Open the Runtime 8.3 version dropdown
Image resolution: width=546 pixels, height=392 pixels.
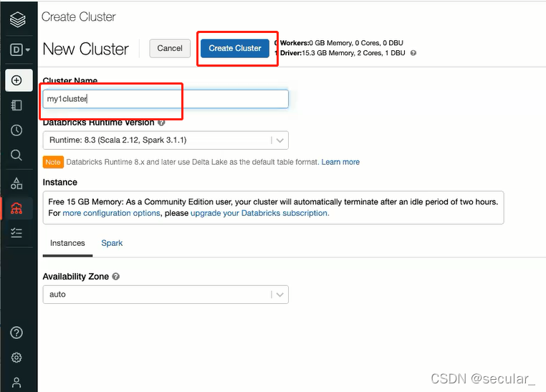[x=166, y=140]
